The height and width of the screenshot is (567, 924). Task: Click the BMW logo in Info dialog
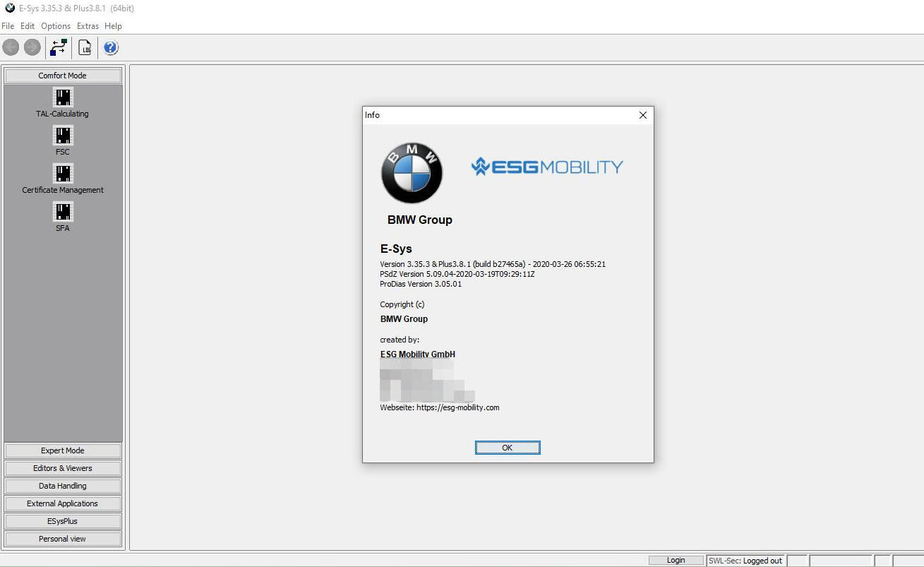point(412,173)
